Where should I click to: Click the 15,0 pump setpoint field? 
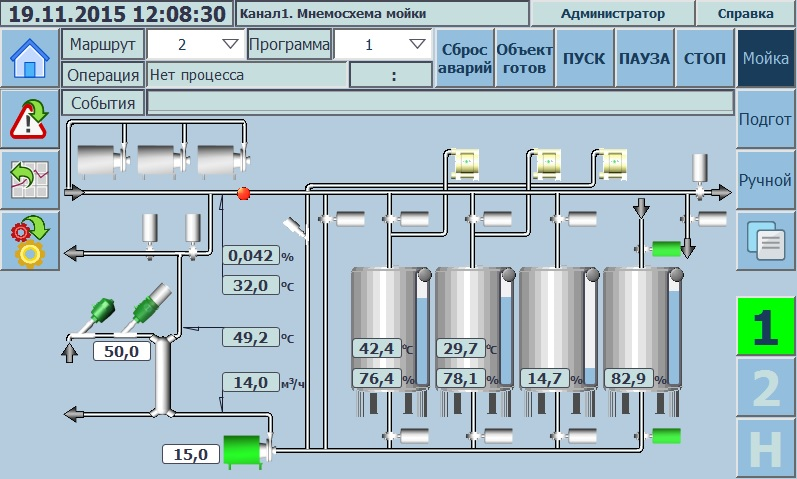190,455
